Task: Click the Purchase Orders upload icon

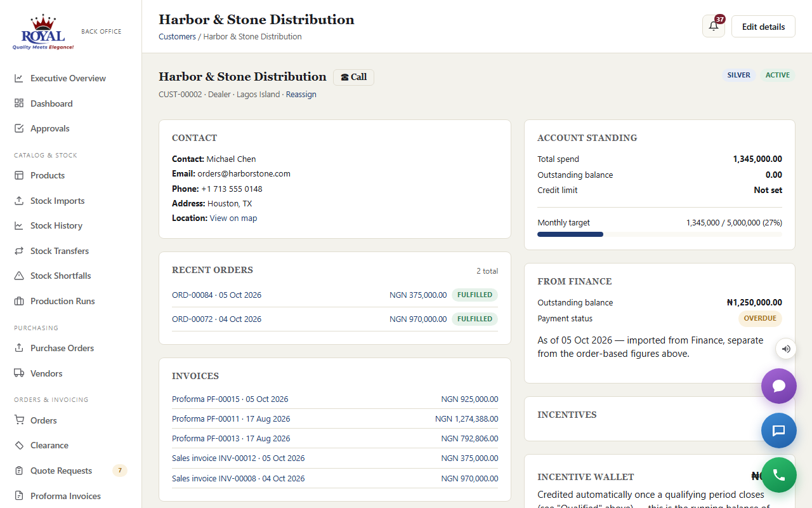Action: point(19,348)
